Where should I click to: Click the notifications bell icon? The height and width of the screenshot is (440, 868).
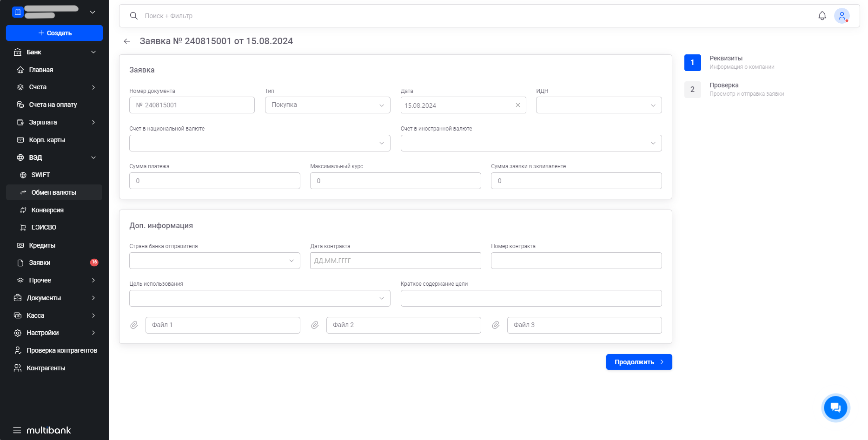pyautogui.click(x=822, y=16)
